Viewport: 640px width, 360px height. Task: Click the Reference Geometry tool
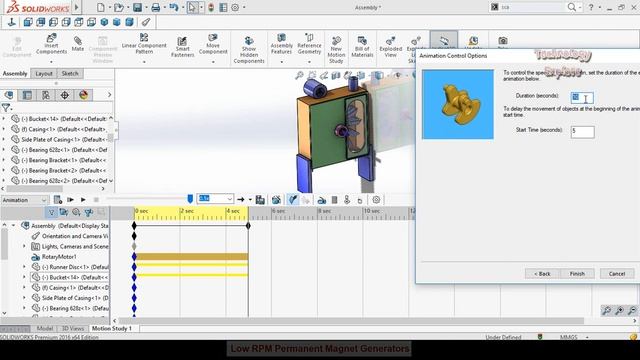(309, 44)
